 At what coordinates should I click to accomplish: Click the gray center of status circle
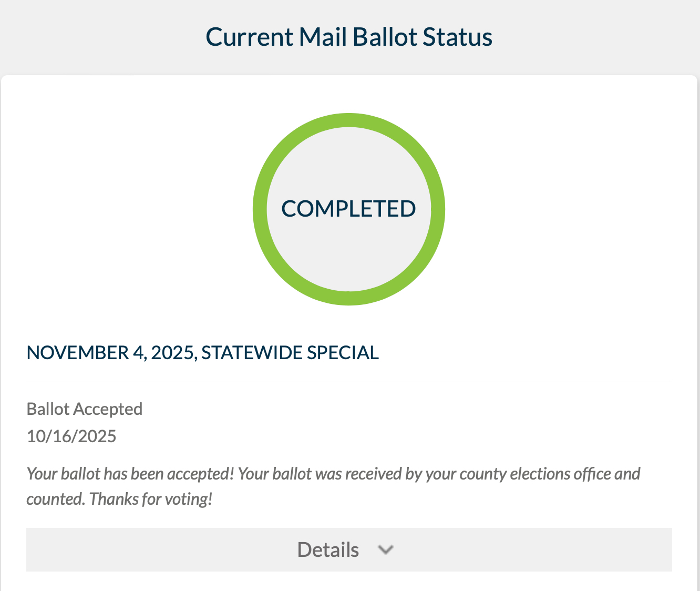tap(348, 252)
